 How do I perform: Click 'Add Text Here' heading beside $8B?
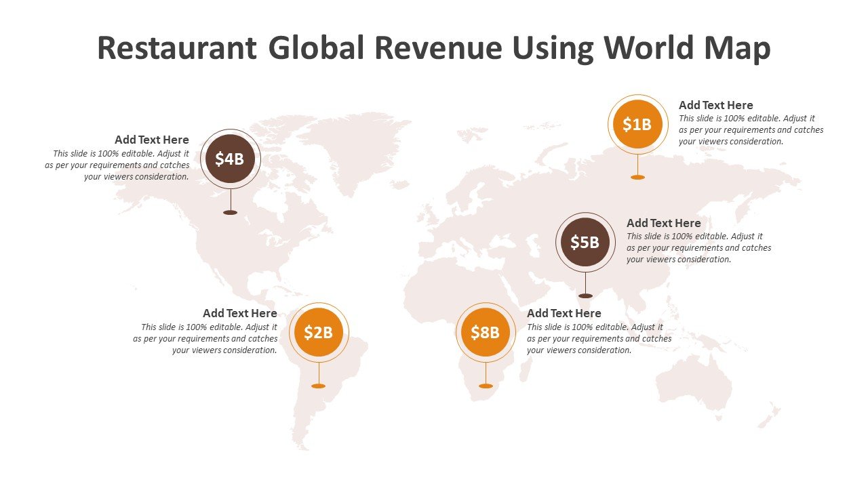[564, 313]
